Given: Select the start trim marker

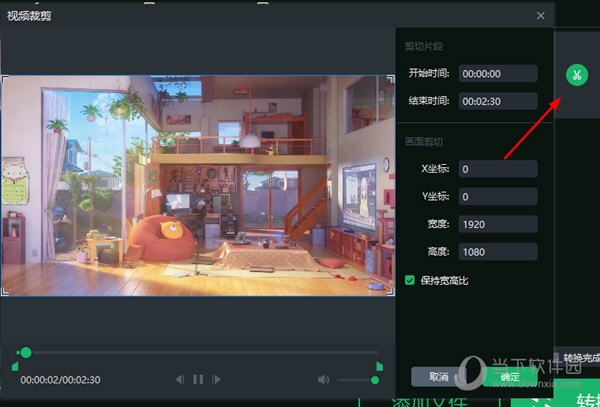Looking at the screenshot, I should point(15,366).
